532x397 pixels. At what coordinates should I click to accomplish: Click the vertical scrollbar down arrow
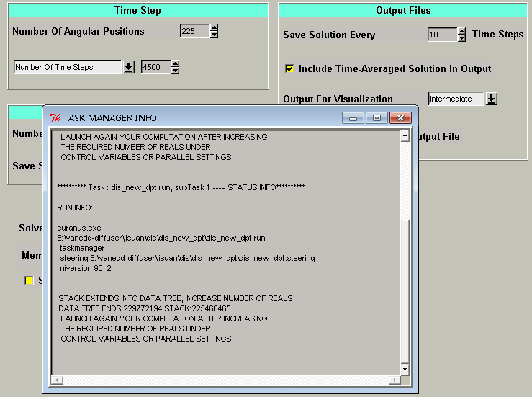tap(405, 369)
